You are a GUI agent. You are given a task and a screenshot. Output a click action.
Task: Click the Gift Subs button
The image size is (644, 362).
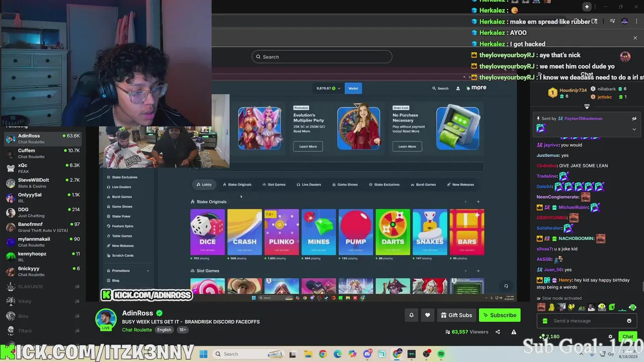456,315
